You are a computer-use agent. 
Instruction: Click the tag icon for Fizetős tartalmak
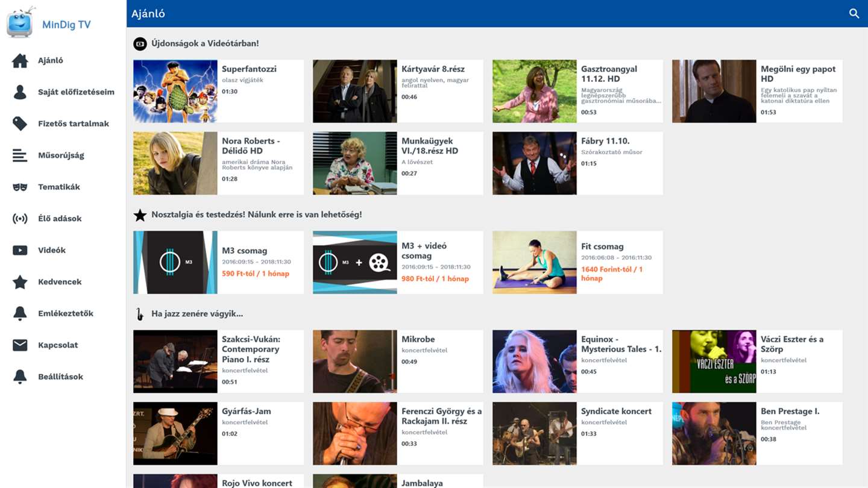[x=20, y=124]
